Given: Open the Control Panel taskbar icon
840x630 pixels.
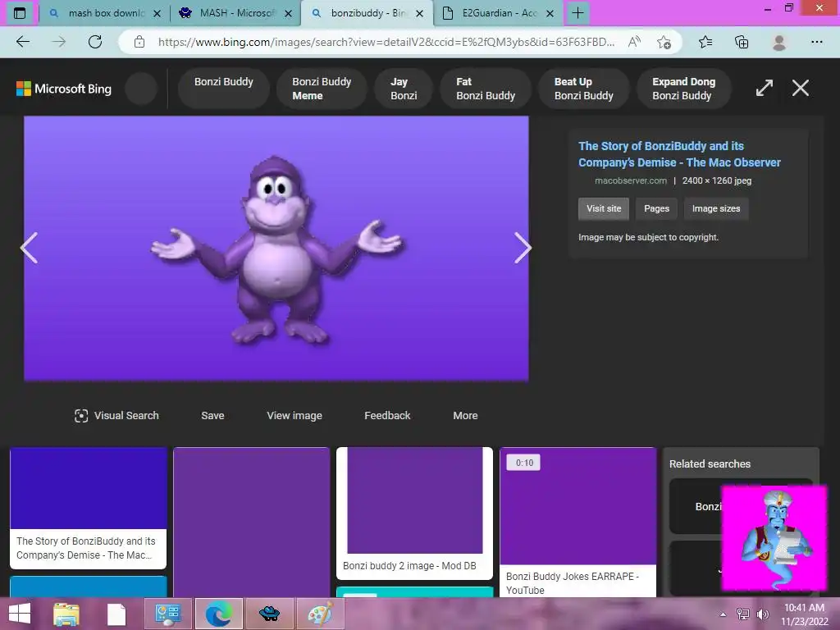Looking at the screenshot, I should point(167,614).
